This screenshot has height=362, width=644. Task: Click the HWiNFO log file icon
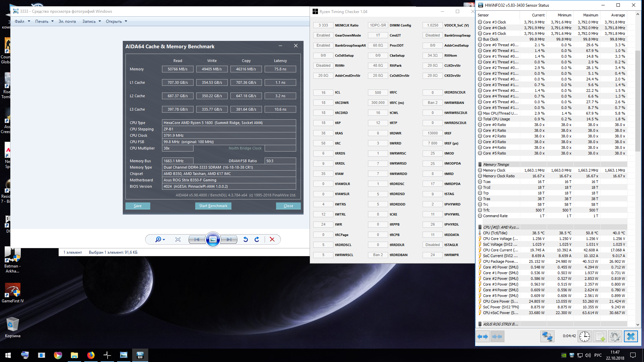coord(600,336)
